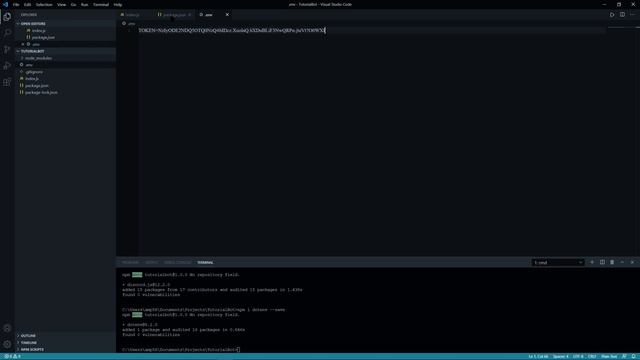Viewport: 640px width, 360px height.
Task: Expand the Outline section
Action: pyautogui.click(x=65, y=336)
